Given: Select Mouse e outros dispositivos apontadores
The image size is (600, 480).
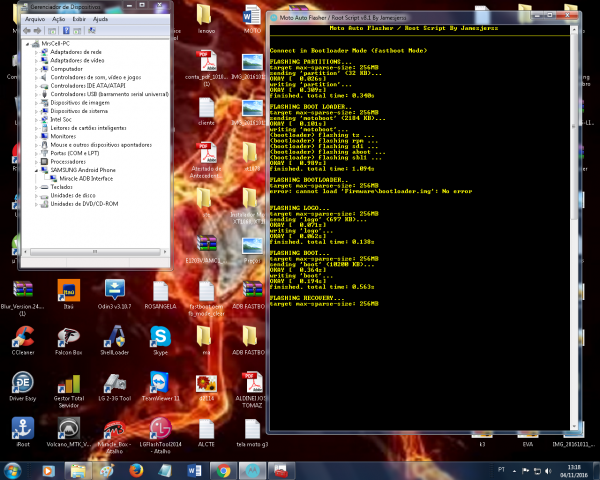Looking at the screenshot, I should [101, 145].
